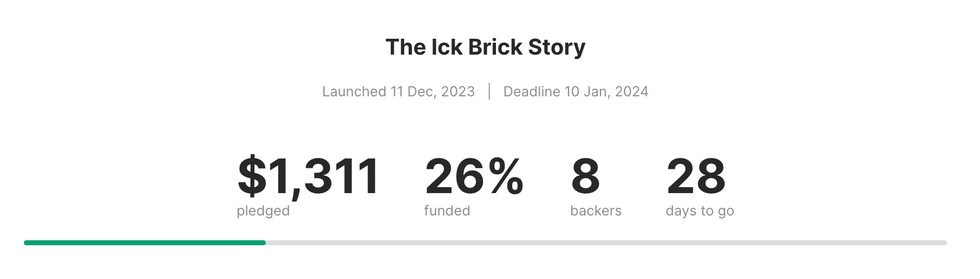The image size is (980, 279).
Task: Click the $1,311 pledged amount
Action: click(308, 176)
